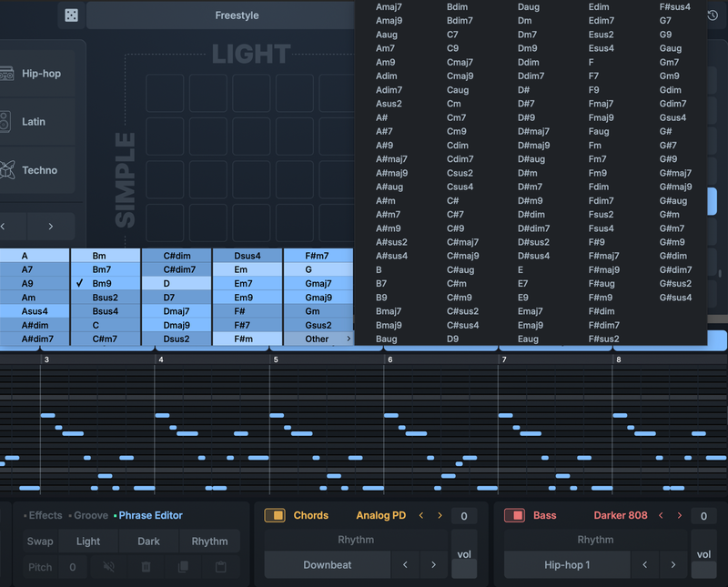Switch to the Effects tab

[x=45, y=515]
